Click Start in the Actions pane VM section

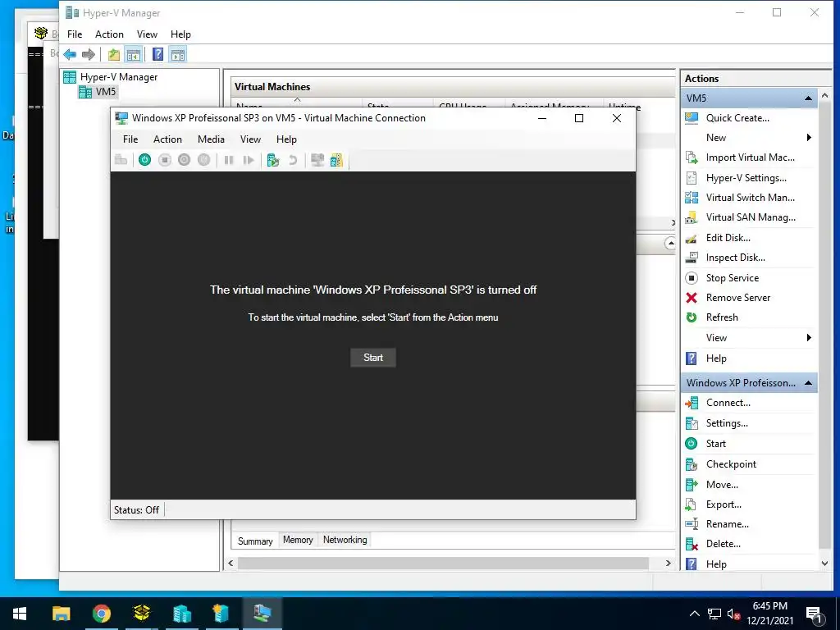pyautogui.click(x=715, y=444)
